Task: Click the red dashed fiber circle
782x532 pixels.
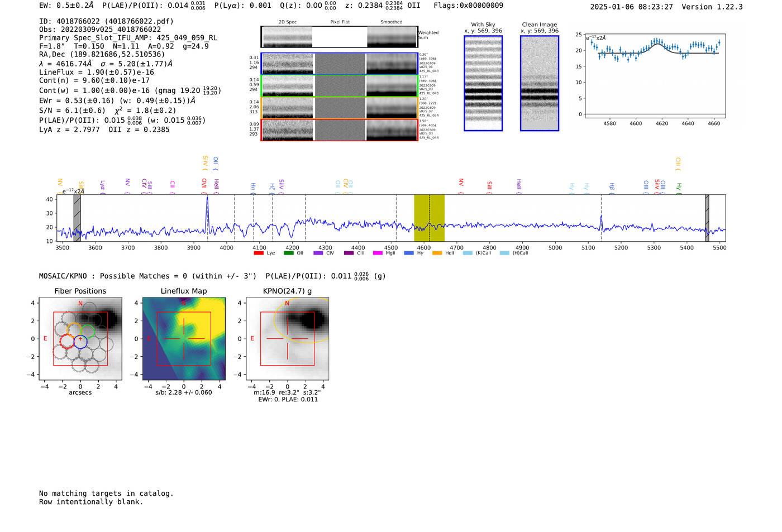Action: [x=67, y=341]
